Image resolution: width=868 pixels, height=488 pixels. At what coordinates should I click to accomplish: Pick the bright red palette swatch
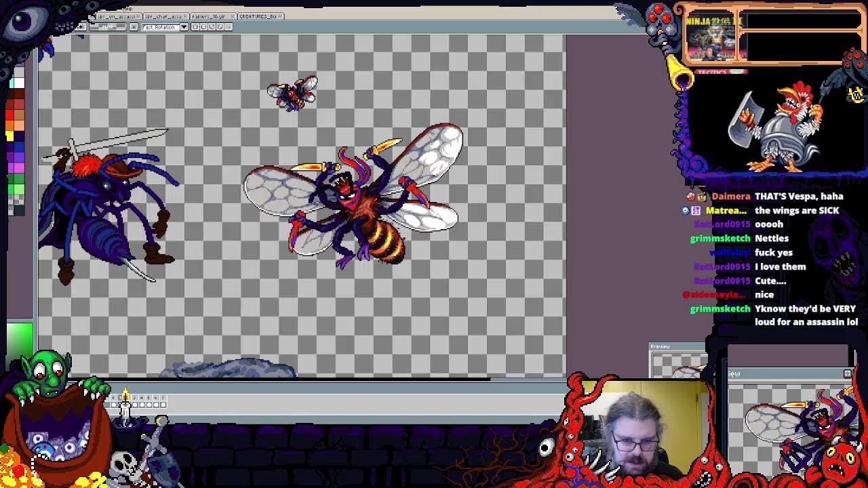tap(9, 115)
